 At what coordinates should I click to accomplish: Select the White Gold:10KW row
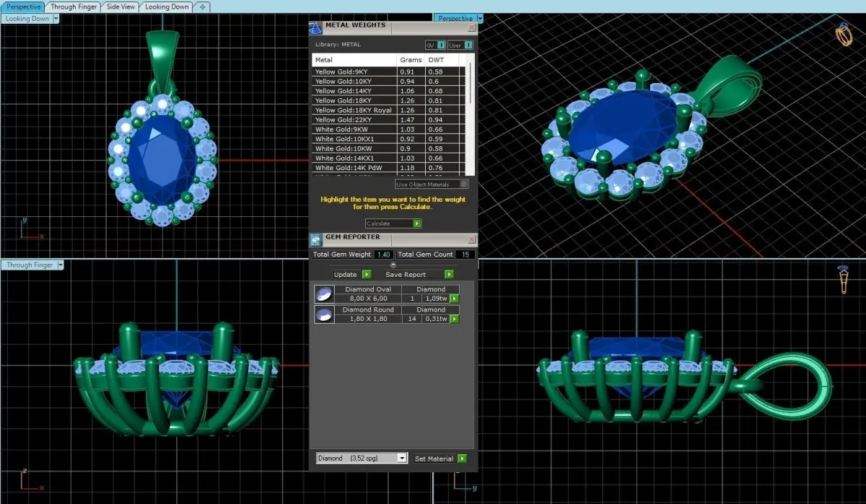390,149
